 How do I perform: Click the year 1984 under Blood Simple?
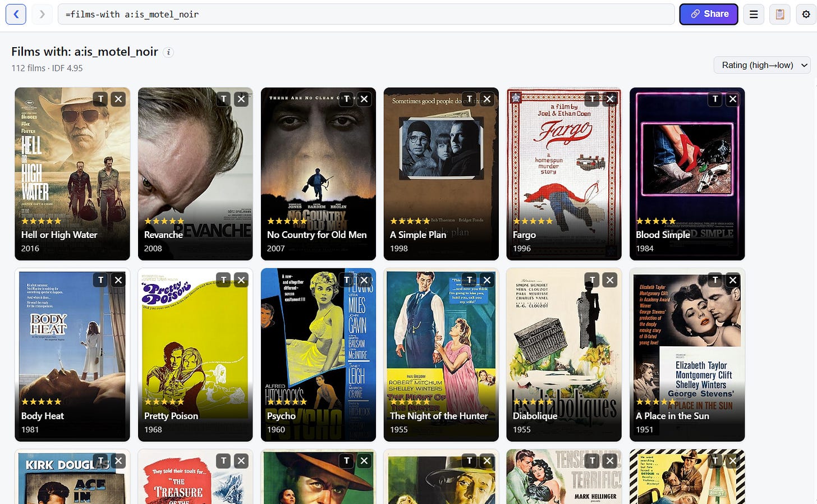pos(645,249)
